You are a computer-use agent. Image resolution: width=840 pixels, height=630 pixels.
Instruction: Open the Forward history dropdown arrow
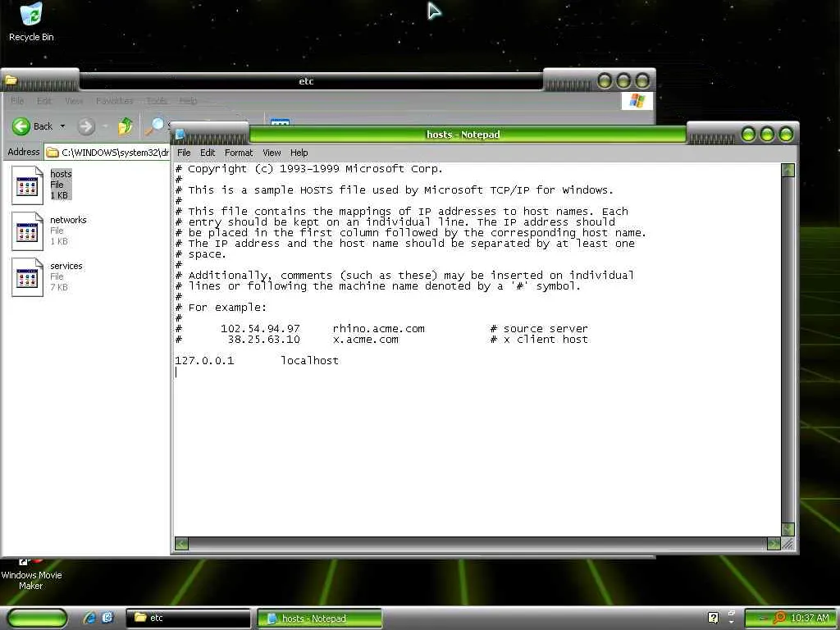(x=105, y=126)
